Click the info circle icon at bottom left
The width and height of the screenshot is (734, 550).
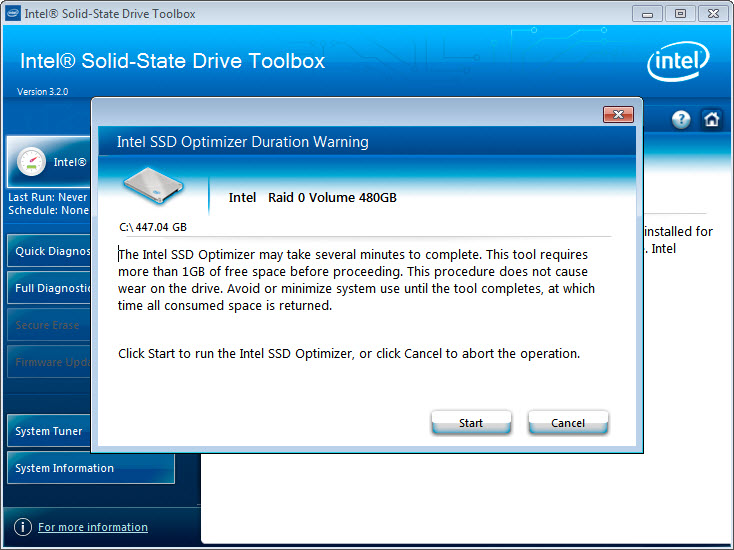23,527
